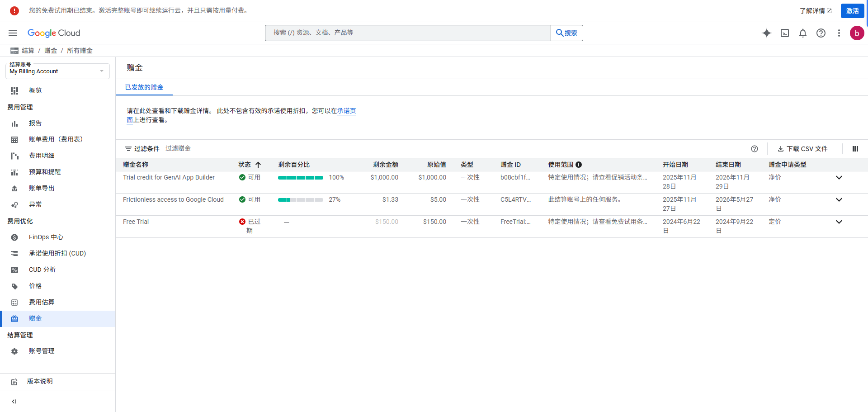Open the three-dot settings menu
The image size is (868, 412).
click(839, 33)
